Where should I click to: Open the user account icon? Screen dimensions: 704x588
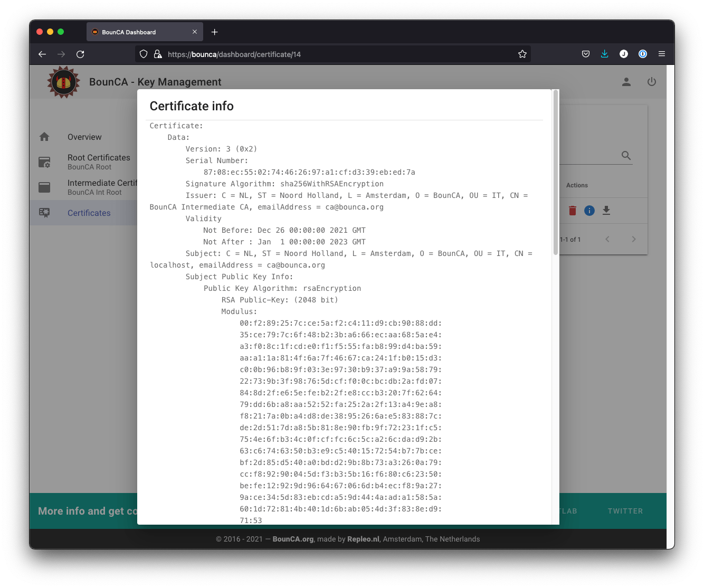click(x=626, y=82)
